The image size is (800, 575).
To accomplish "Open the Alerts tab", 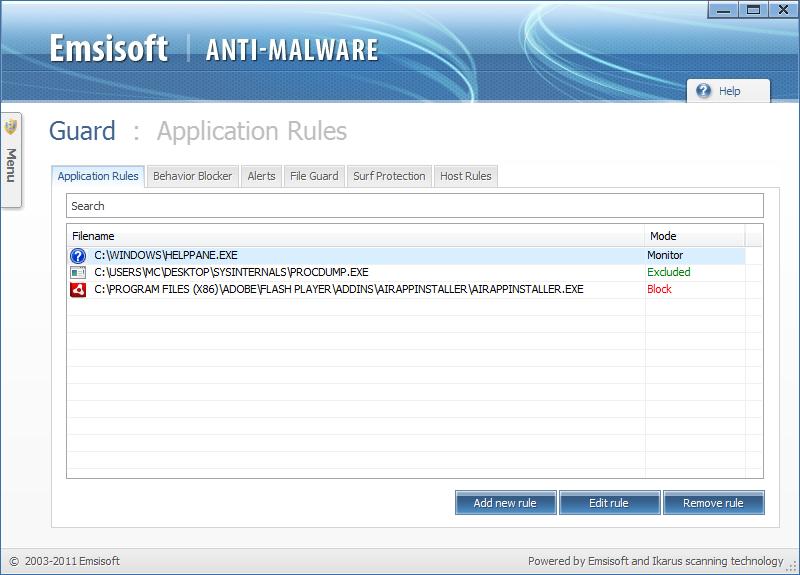I will click(261, 176).
